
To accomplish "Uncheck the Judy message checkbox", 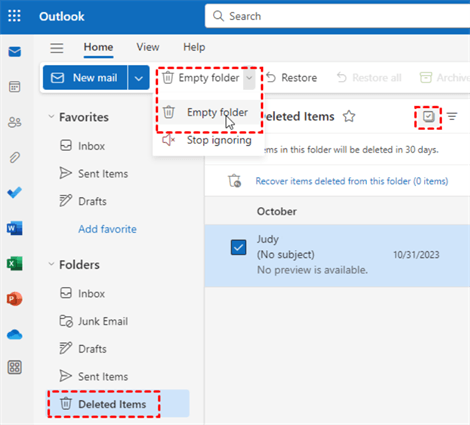I will pyautogui.click(x=239, y=247).
